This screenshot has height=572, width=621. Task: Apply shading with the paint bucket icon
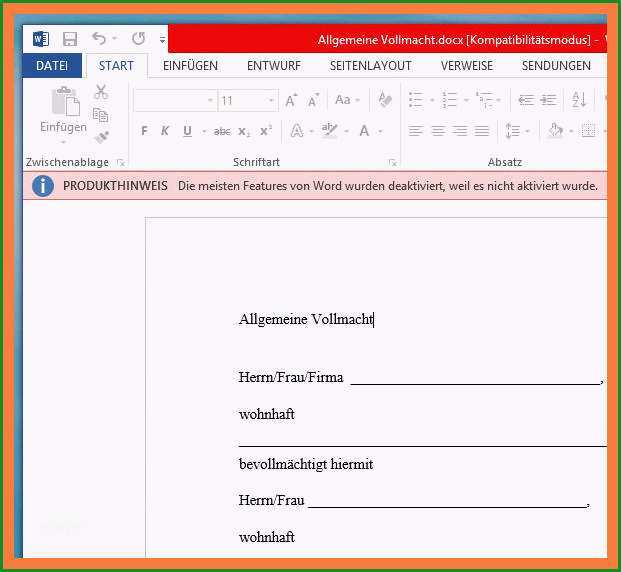[556, 130]
